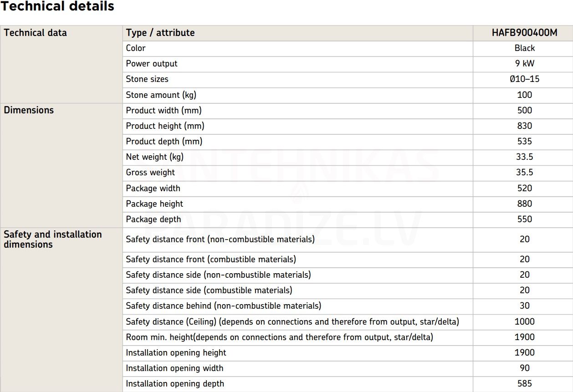Click the Technical details heading
This screenshot has height=392, width=573.
point(57,6)
